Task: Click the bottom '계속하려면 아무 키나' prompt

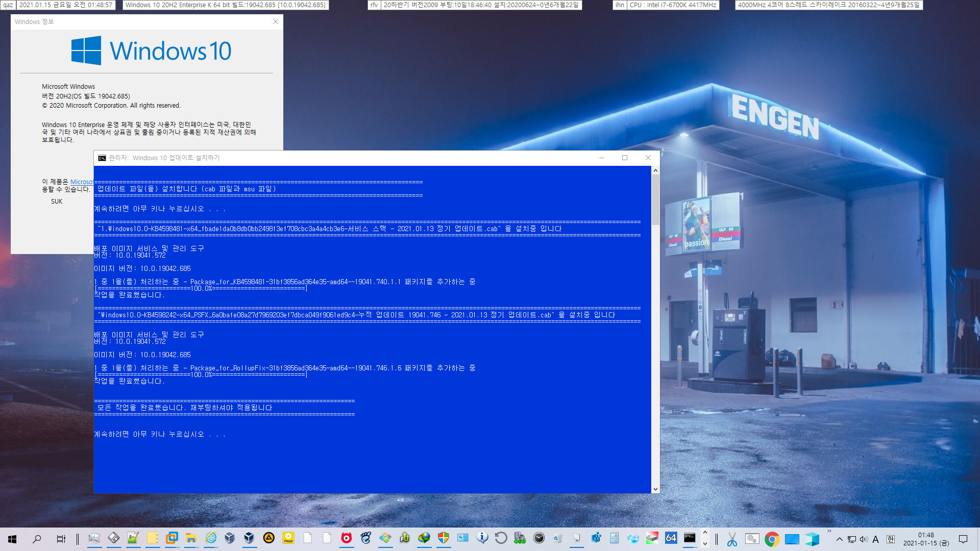Action: point(159,434)
